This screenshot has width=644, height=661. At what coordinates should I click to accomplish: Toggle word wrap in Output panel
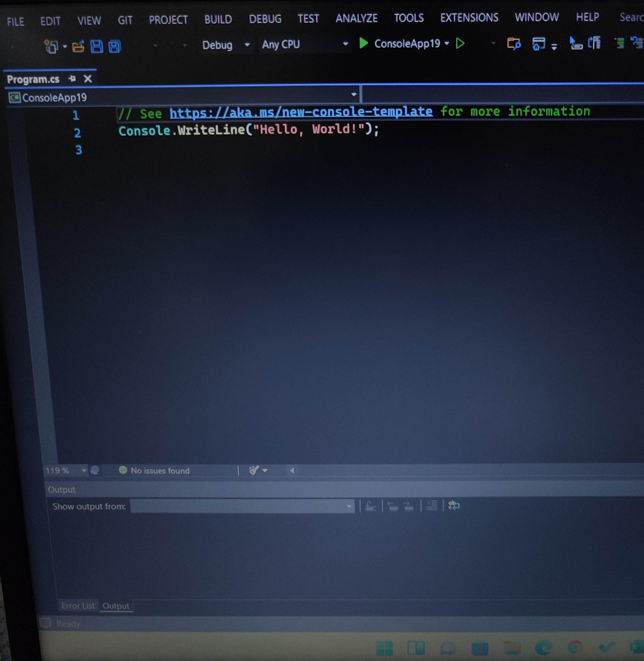[x=454, y=506]
